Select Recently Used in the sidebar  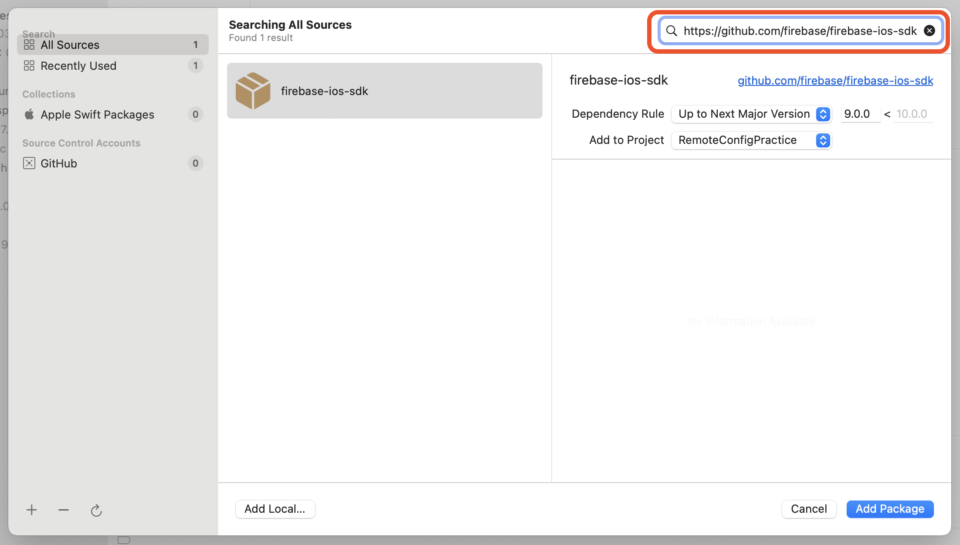tap(78, 66)
